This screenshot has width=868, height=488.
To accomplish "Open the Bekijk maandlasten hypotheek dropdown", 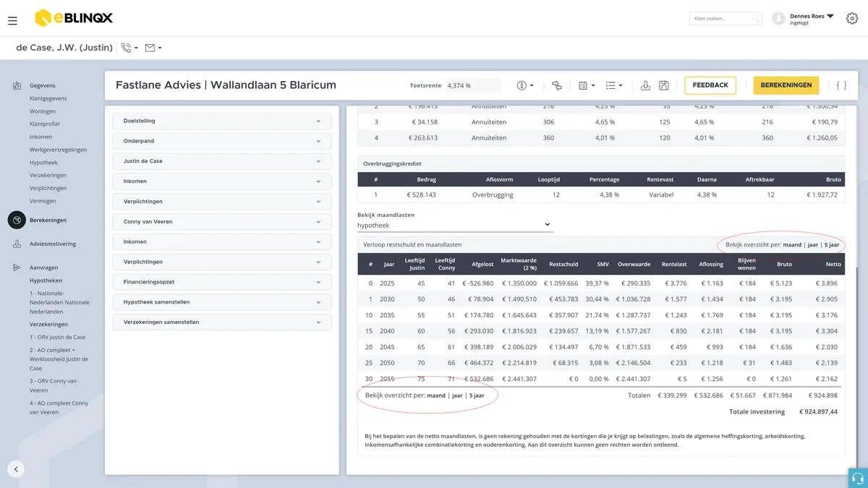I will point(455,225).
